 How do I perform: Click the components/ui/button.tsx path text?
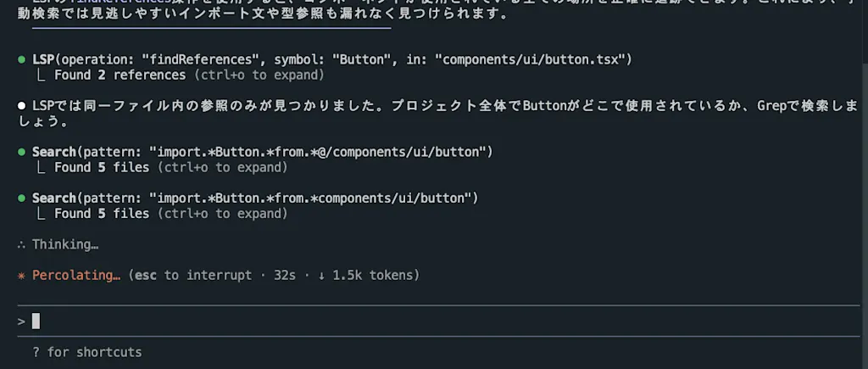(534, 60)
